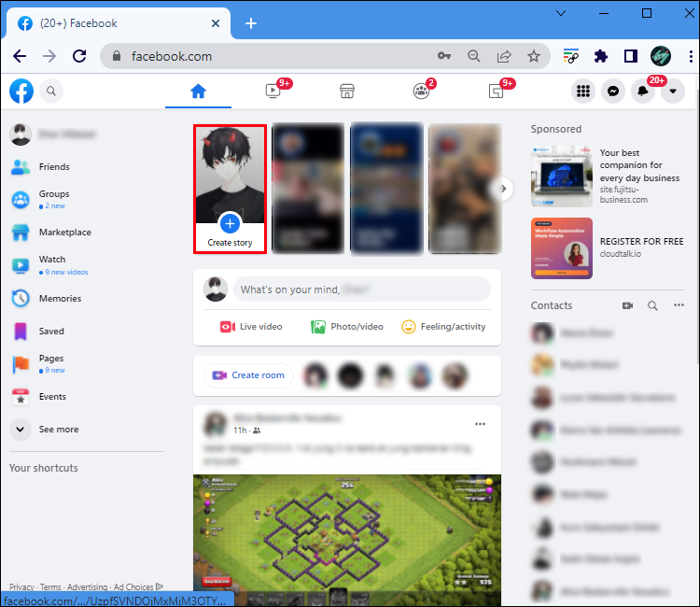Click the Facebook logo
This screenshot has width=700, height=607.
(x=21, y=92)
